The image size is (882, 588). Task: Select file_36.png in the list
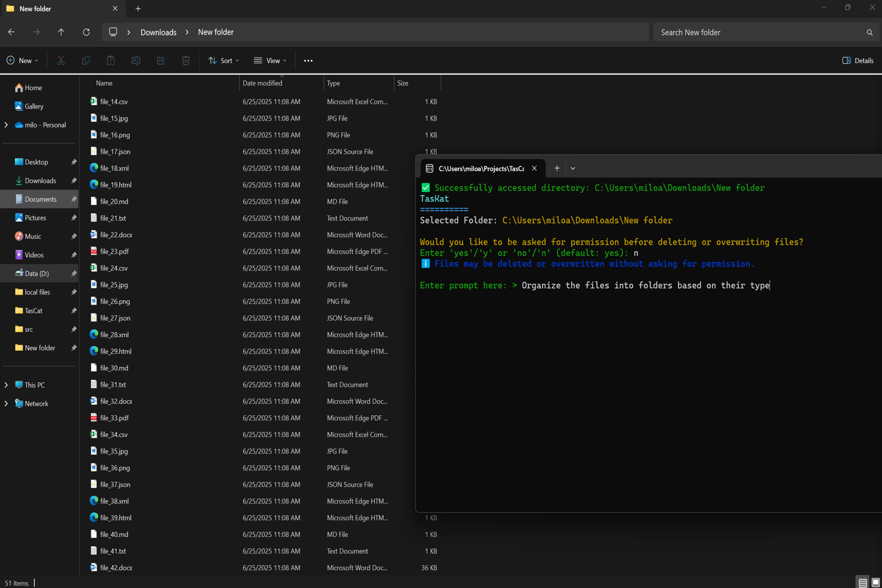[115, 468]
